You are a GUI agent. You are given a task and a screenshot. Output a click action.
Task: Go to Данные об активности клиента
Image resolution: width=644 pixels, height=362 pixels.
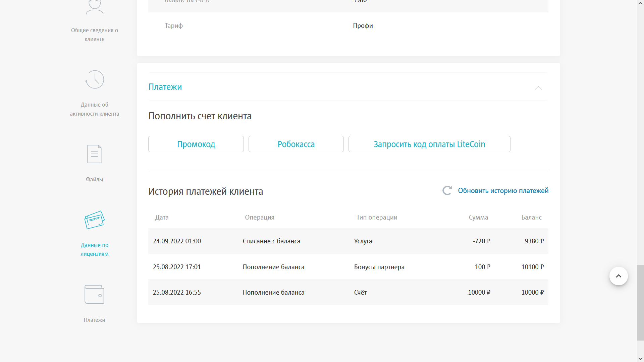(x=95, y=109)
